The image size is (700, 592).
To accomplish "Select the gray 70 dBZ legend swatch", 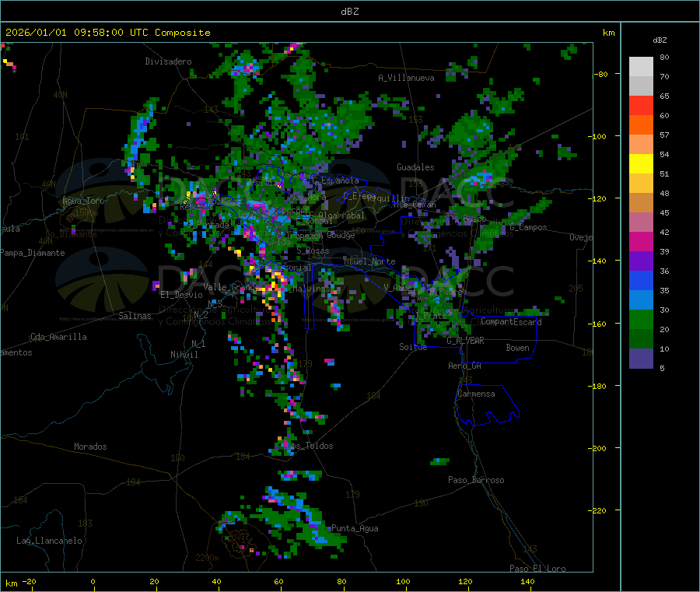I will pos(641,86).
